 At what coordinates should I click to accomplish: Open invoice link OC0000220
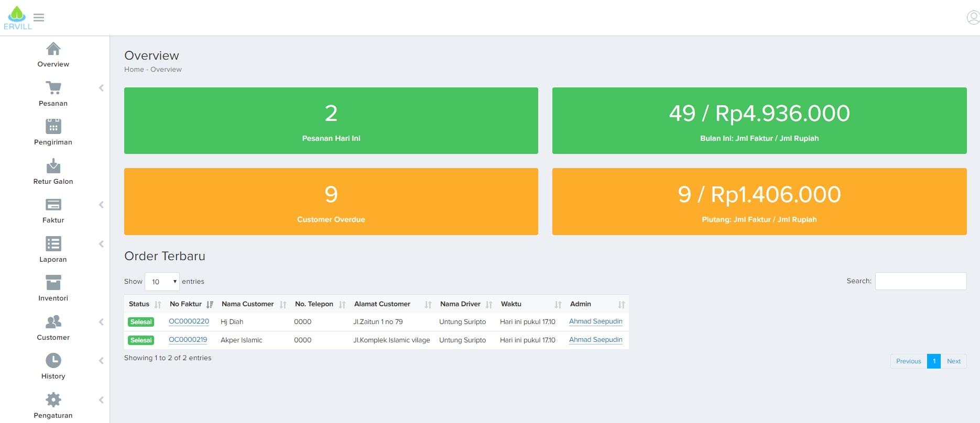pos(189,321)
